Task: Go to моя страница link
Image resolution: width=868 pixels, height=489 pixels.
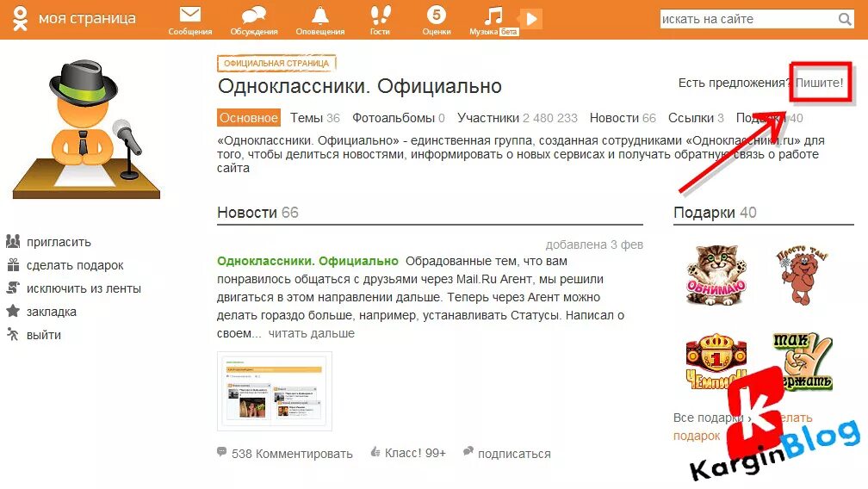Action: click(87, 18)
